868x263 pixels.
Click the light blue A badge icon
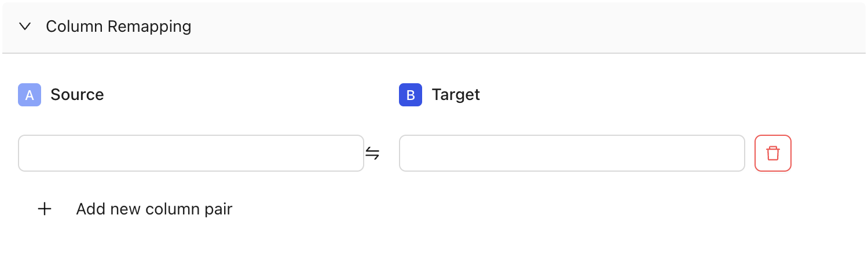[x=30, y=95]
